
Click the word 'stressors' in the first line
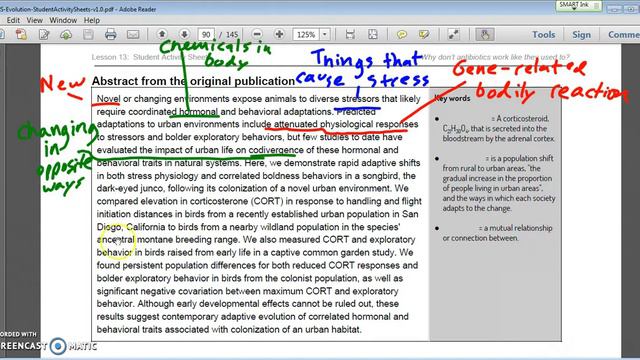(360, 99)
